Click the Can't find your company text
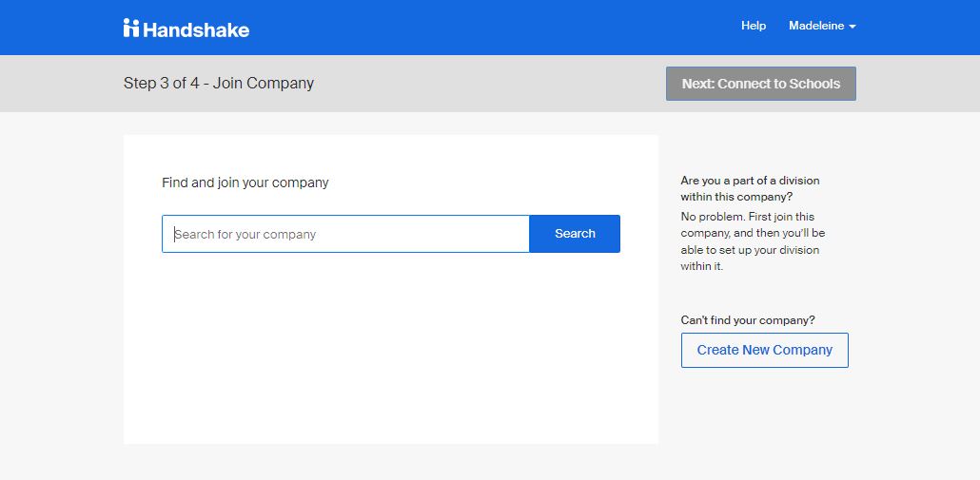This screenshot has width=980, height=480. 748,320
